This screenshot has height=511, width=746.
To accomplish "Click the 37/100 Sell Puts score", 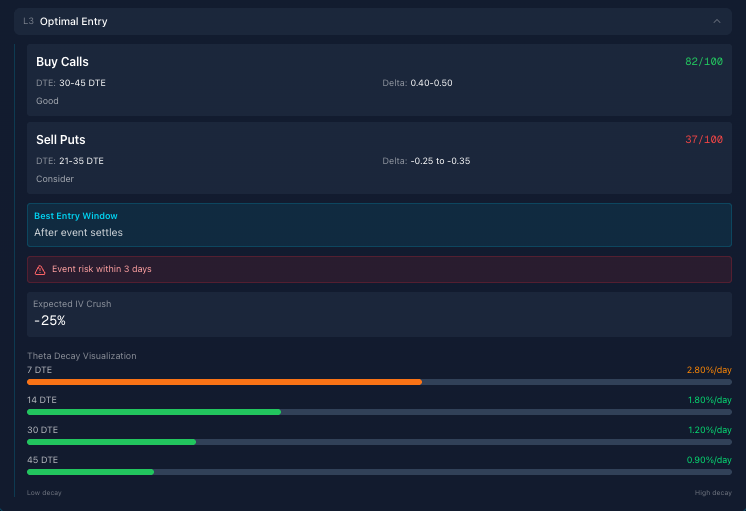I will pos(703,140).
